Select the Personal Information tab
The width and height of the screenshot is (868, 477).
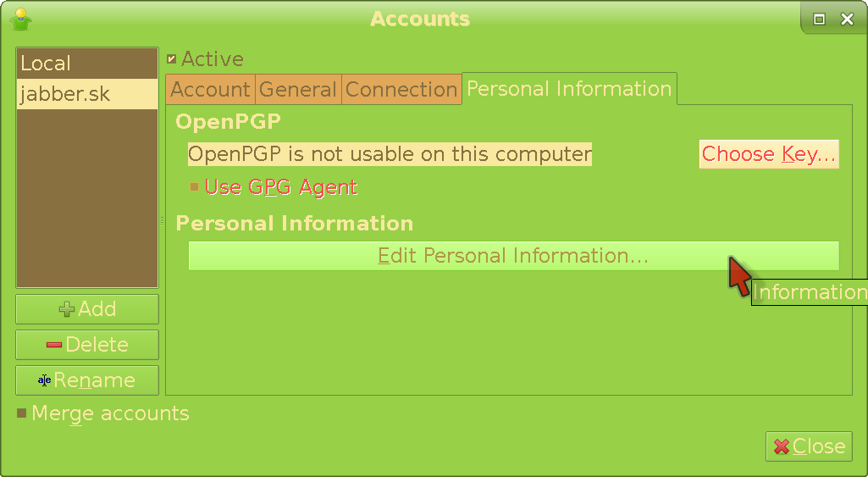(x=569, y=89)
